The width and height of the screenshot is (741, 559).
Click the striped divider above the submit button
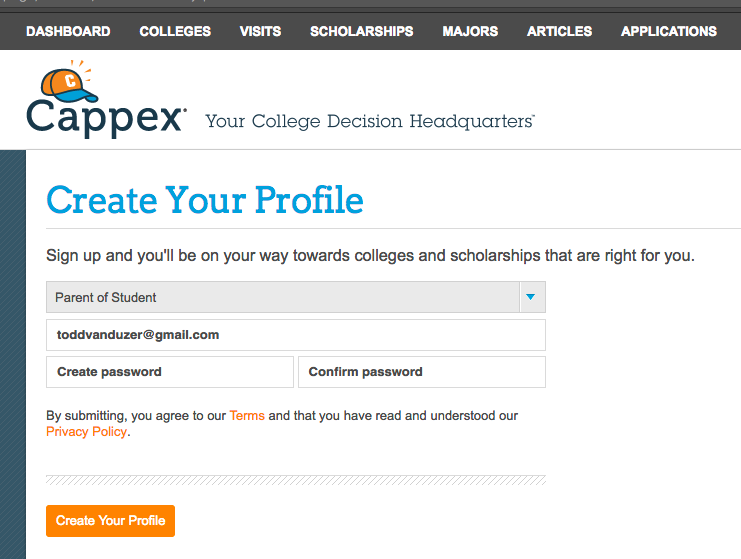point(296,480)
